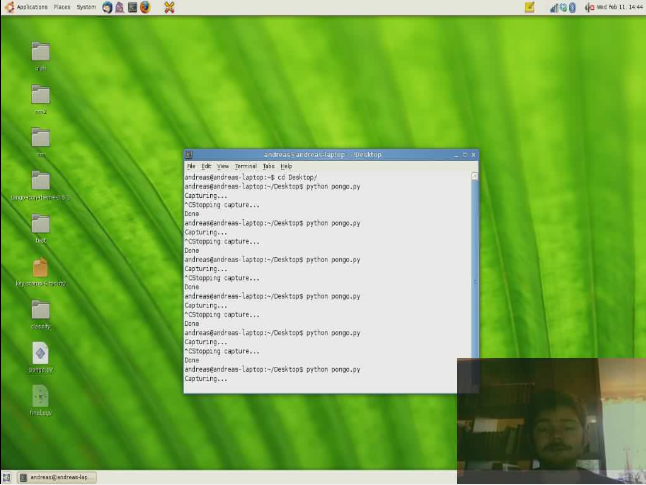Open the yellow sticky note applet
Image resolution: width=646 pixels, height=485 pixels.
[x=530, y=7]
